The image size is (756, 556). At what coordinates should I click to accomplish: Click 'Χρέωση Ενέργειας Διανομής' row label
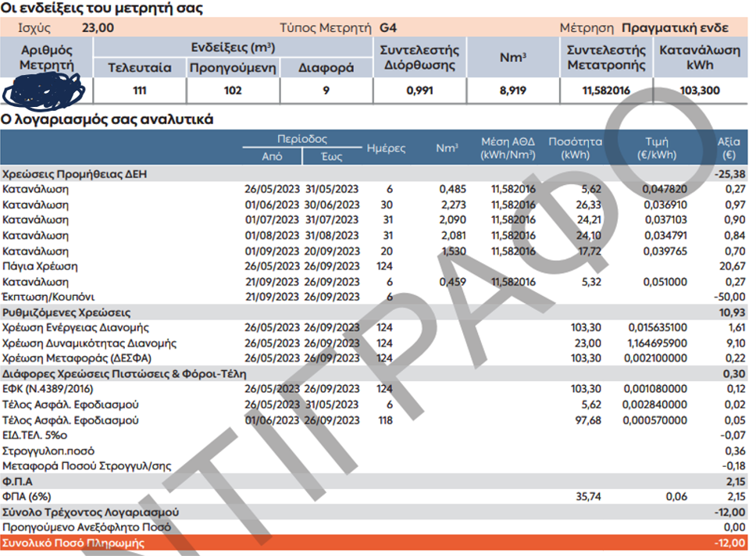[x=75, y=327]
